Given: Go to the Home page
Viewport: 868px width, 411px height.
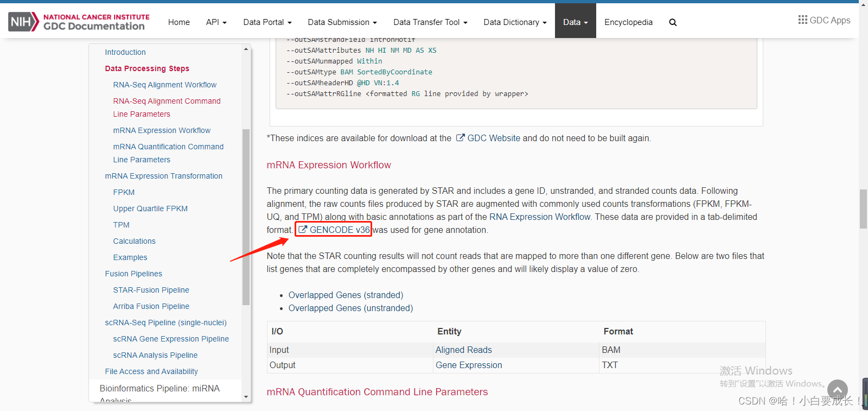Looking at the screenshot, I should pyautogui.click(x=179, y=22).
